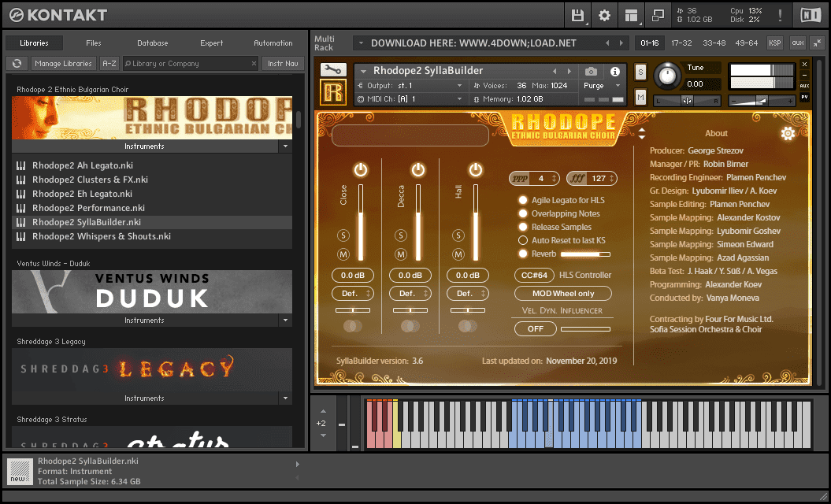831x504 pixels.
Task: Click the save disk icon in header
Action: (x=577, y=16)
